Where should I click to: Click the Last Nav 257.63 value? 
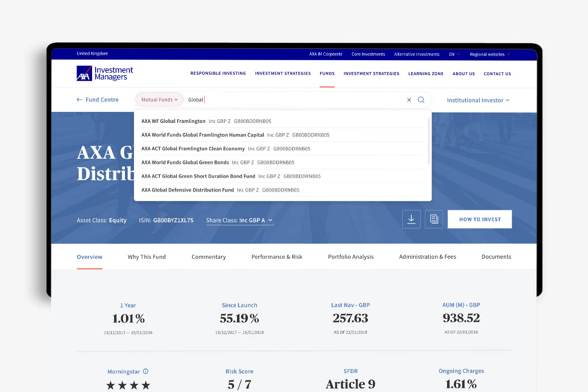point(350,318)
